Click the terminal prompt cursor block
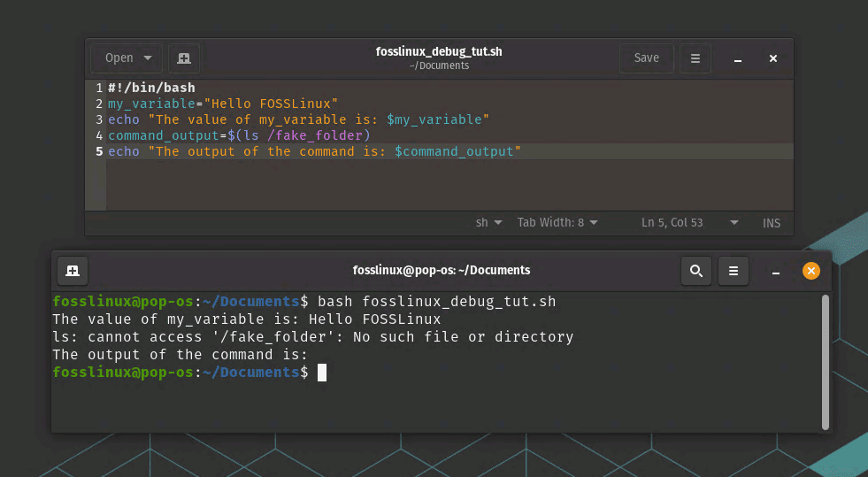The width and height of the screenshot is (868, 477). (x=322, y=373)
